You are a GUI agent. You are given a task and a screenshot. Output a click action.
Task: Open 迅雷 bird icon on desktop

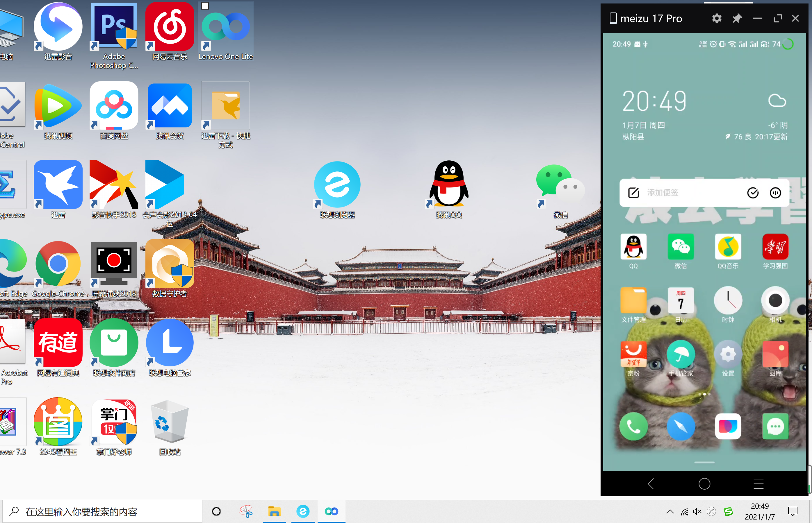tap(58, 189)
